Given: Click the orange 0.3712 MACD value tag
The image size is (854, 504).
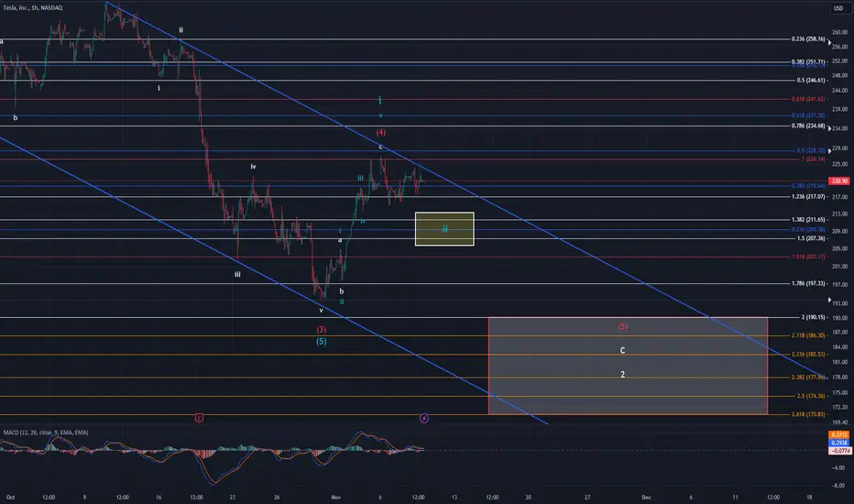Looking at the screenshot, I should coord(839,434).
